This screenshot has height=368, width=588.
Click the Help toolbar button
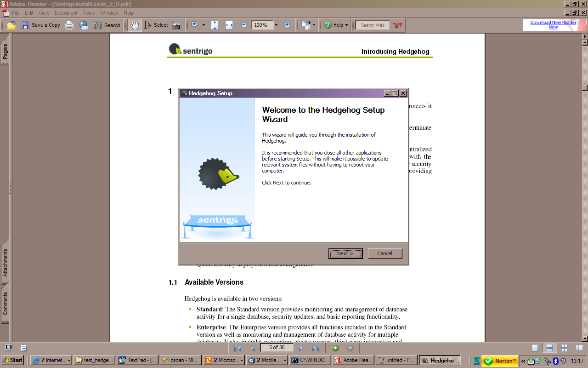tap(334, 25)
